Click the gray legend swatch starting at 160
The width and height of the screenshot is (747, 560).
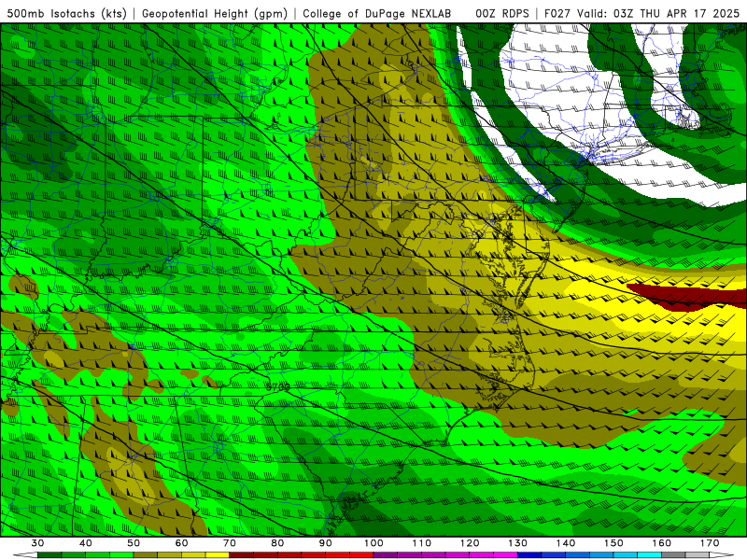point(673,555)
